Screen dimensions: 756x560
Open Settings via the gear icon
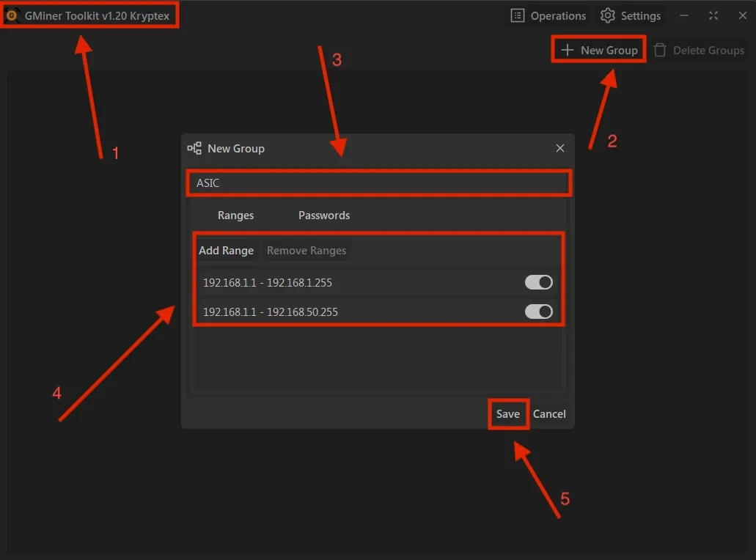(x=608, y=15)
